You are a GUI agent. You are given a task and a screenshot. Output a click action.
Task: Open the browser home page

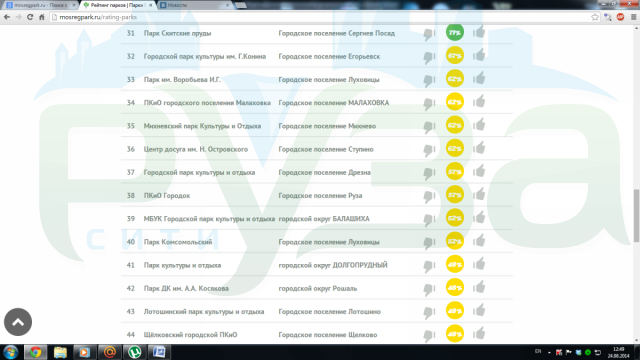click(42, 17)
